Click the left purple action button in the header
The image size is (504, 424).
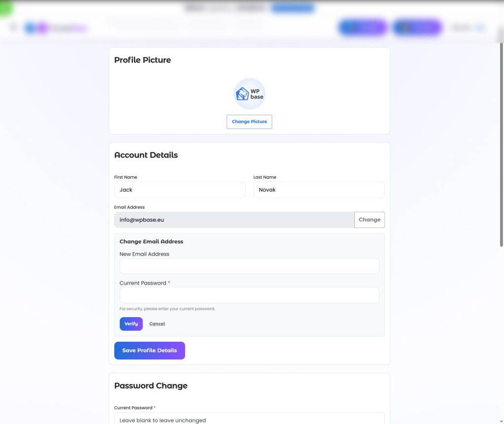362,27
